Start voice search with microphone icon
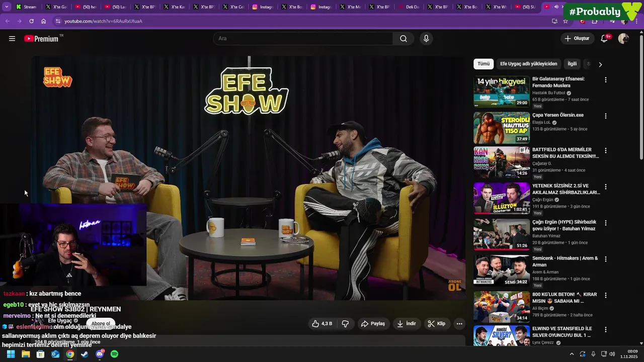Screen dimensions: 644x362 pos(426,39)
